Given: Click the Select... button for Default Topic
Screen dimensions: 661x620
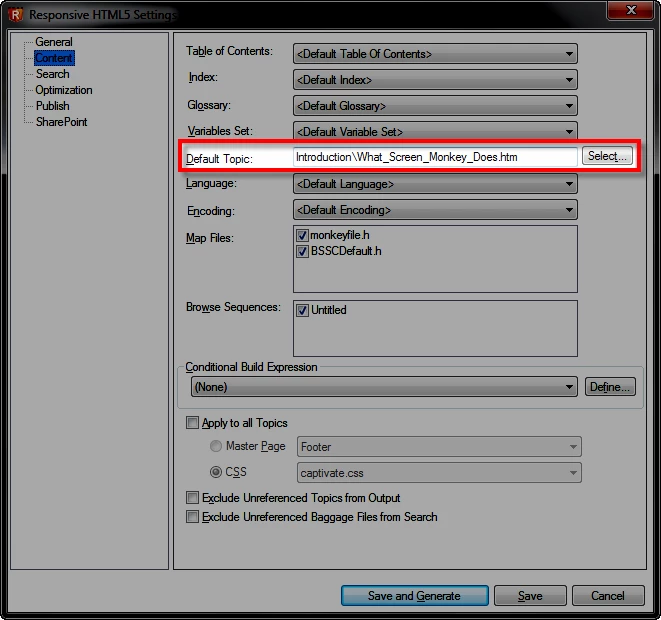Looking at the screenshot, I should pyautogui.click(x=607, y=156).
